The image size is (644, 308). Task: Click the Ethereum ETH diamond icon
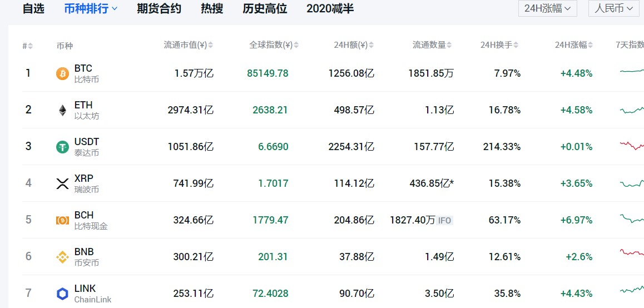[62, 110]
